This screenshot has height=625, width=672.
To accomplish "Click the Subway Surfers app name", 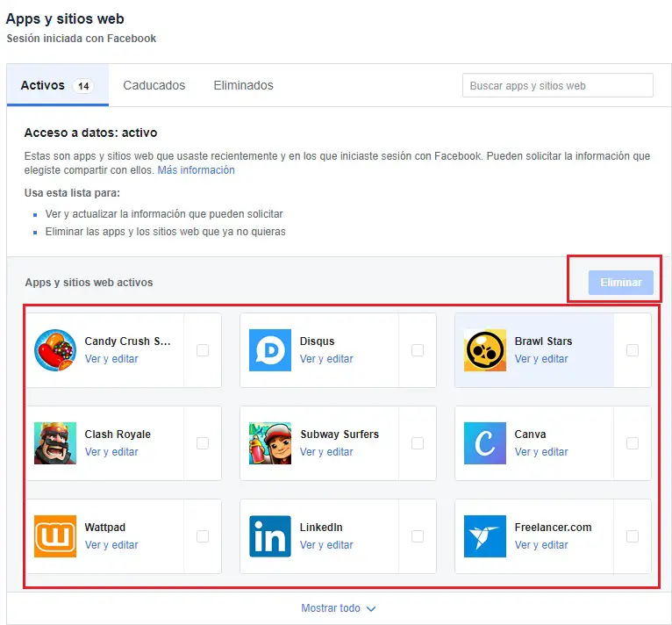I will pyautogui.click(x=340, y=435).
